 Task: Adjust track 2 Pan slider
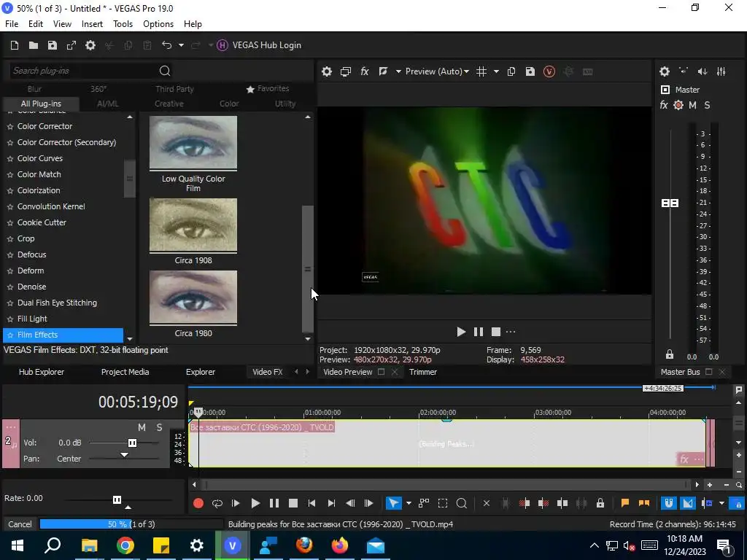[124, 456]
